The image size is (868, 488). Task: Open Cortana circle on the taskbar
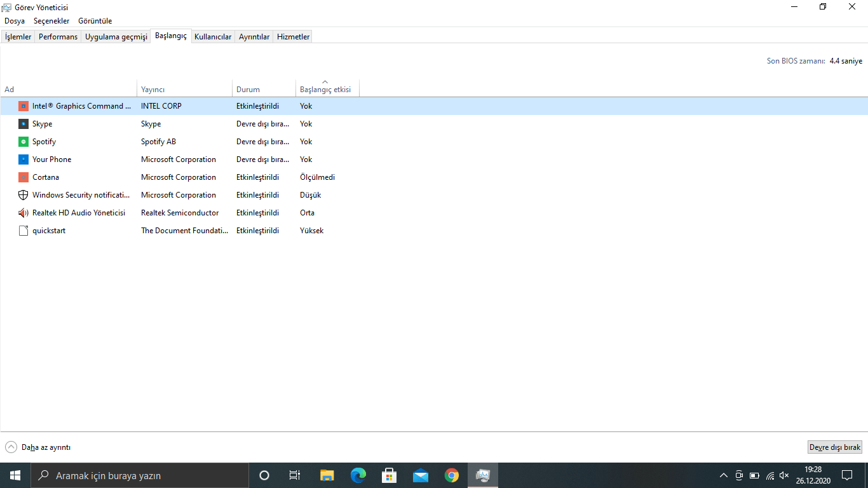[x=264, y=475]
